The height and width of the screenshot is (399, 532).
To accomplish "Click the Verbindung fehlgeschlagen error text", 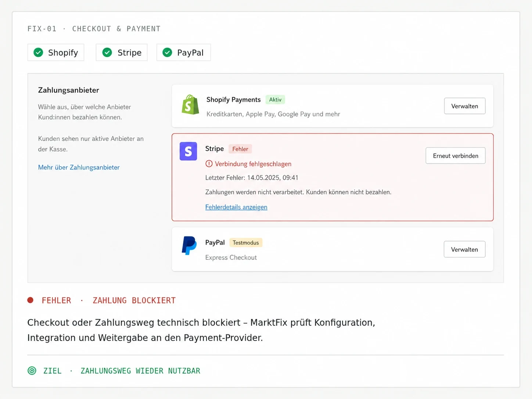I will [253, 164].
